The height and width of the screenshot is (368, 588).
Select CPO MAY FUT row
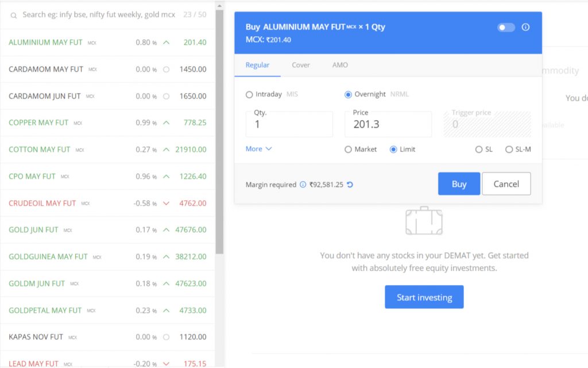[107, 177]
